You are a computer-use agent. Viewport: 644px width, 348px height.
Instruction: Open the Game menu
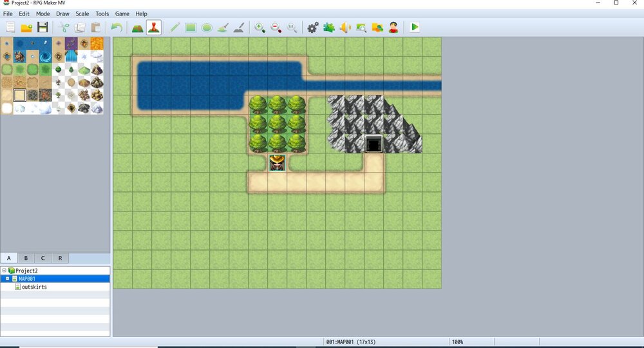[122, 14]
